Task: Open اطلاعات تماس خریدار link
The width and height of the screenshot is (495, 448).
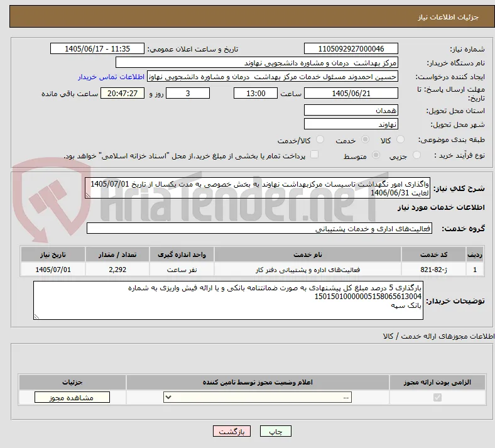Action: [111, 77]
